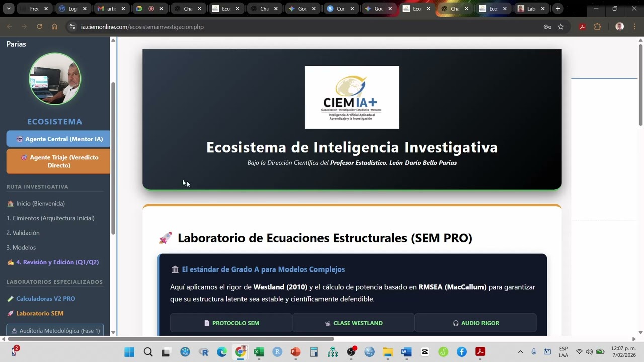Click the PROTOCOLO SEM button
Viewport: 644px width, 362px height.
[x=231, y=323]
